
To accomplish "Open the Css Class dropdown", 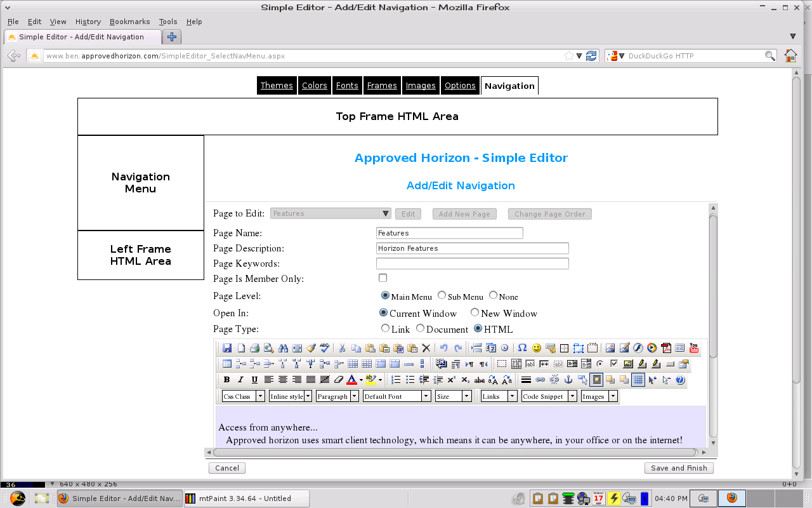I will point(244,396).
